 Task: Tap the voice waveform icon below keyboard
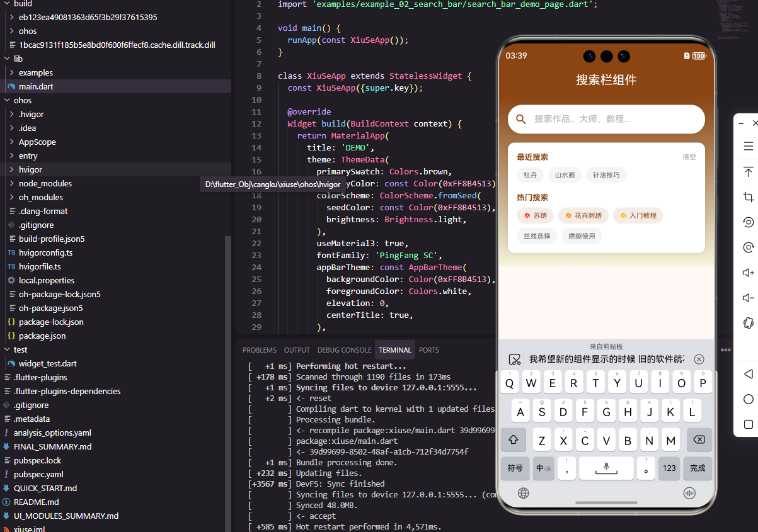tap(689, 493)
